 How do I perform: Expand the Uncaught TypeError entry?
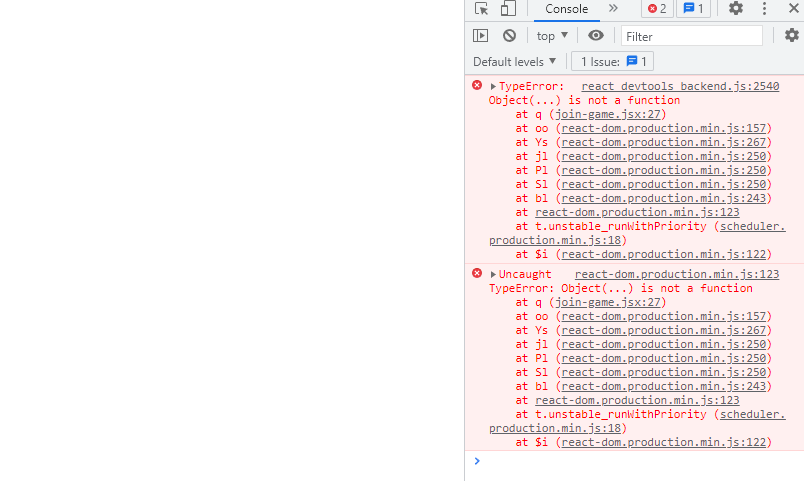(493, 274)
